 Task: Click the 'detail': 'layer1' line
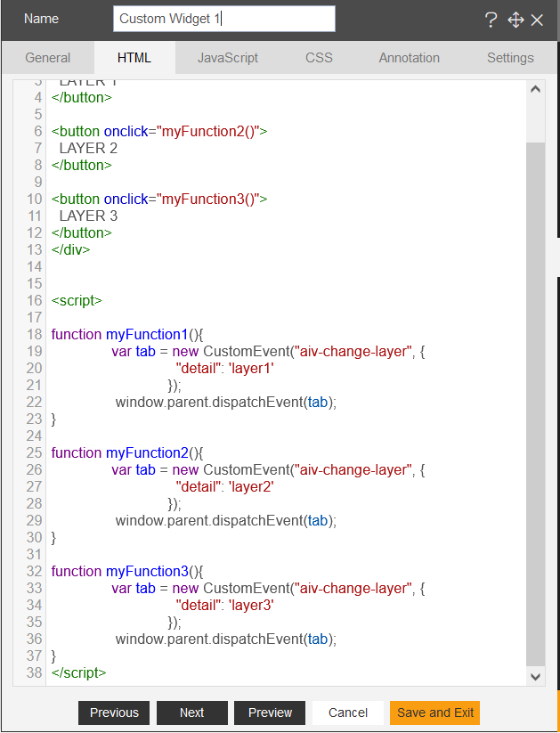click(225, 369)
